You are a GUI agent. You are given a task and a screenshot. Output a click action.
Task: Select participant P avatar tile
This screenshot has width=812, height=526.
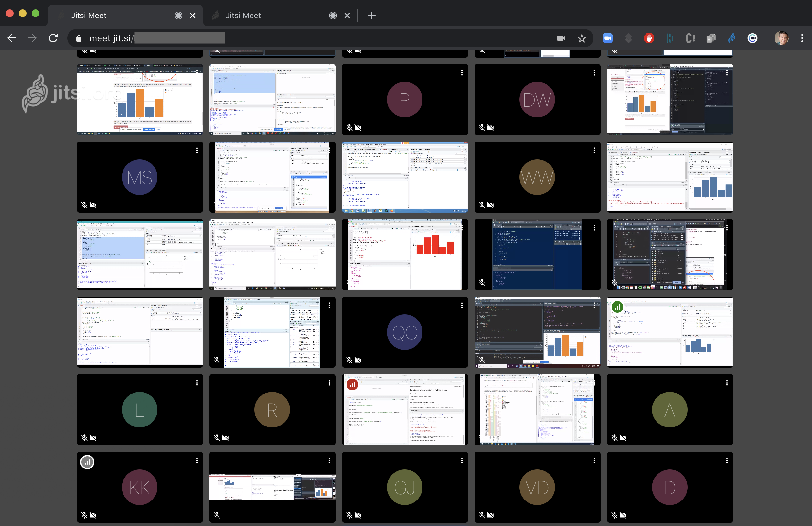pyautogui.click(x=405, y=99)
